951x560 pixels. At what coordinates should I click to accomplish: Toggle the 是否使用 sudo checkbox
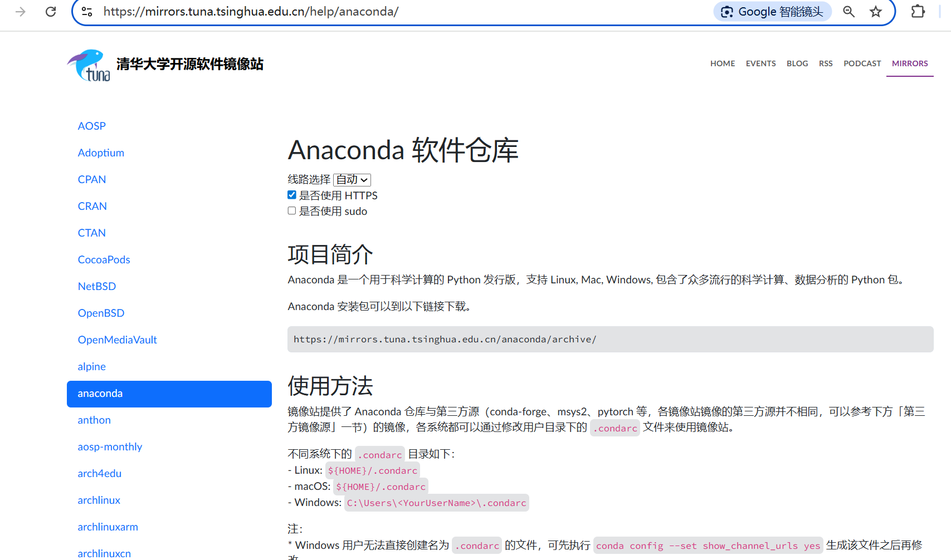click(292, 210)
